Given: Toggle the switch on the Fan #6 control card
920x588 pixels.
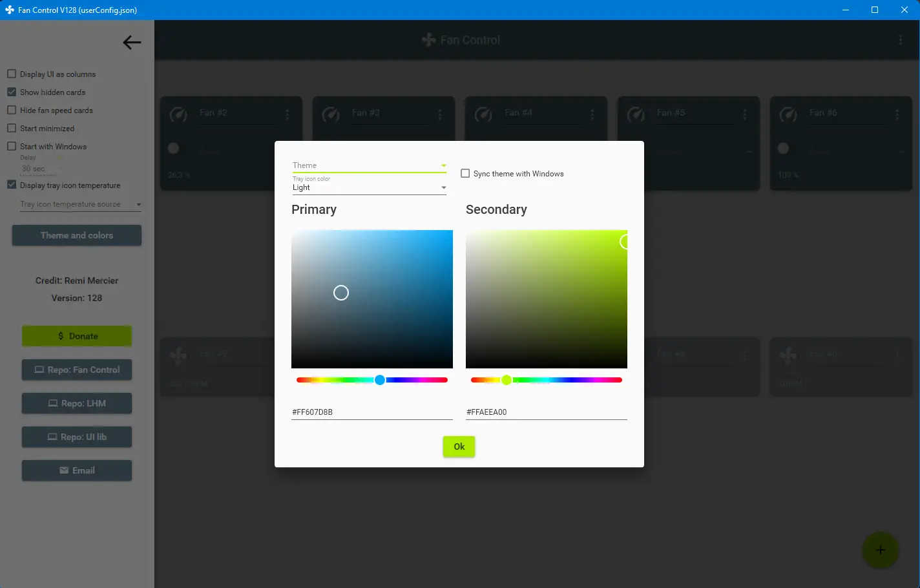Looking at the screenshot, I should click(784, 148).
